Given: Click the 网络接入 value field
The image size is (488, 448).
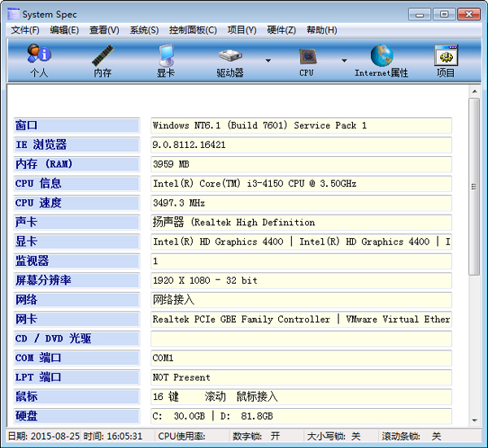Looking at the screenshot, I should (301, 299).
